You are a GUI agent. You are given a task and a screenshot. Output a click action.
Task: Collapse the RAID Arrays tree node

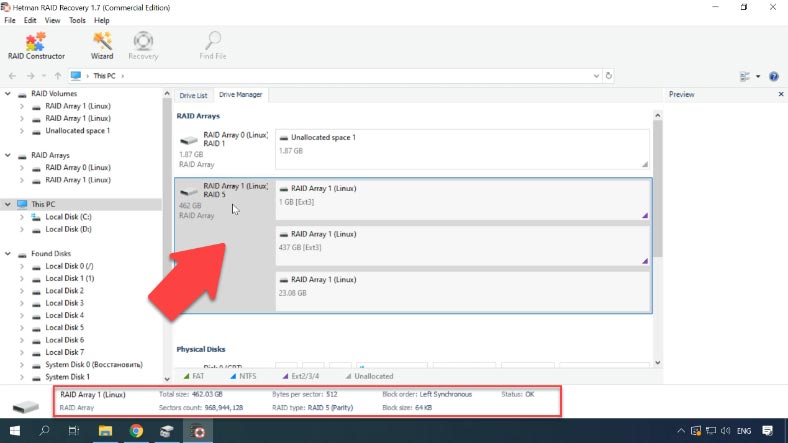(x=8, y=155)
